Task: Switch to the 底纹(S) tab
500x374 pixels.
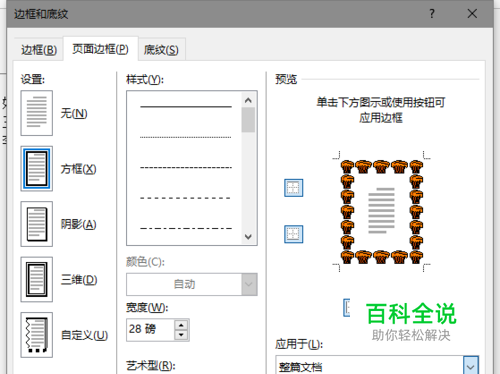Action: pyautogui.click(x=161, y=50)
